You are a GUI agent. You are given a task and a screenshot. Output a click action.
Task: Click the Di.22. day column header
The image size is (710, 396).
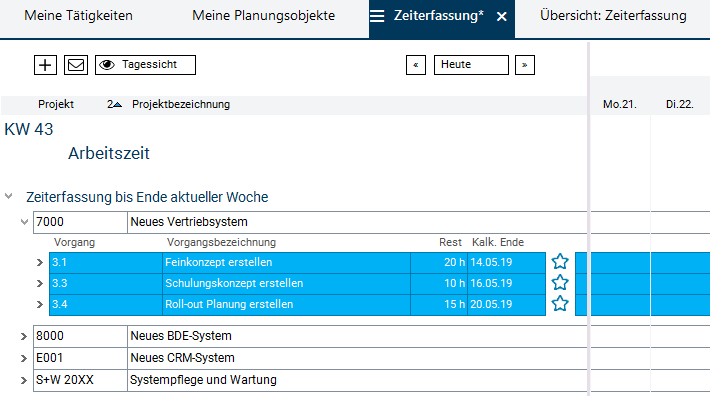pos(679,105)
